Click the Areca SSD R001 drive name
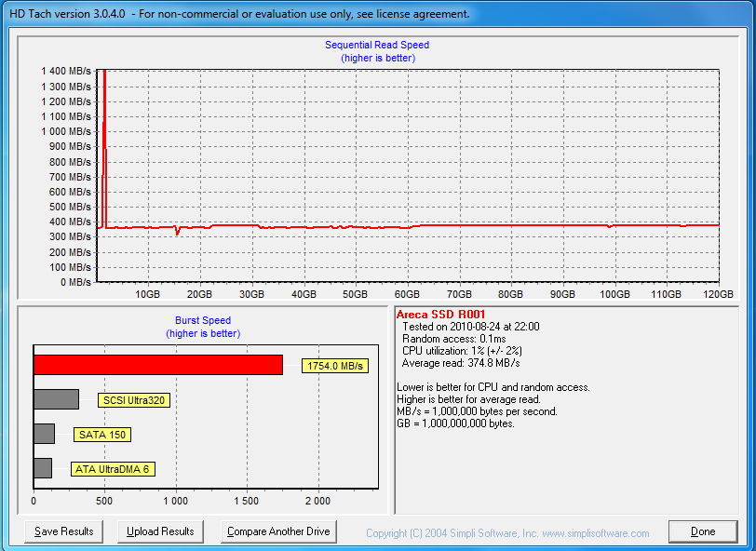 (x=440, y=315)
